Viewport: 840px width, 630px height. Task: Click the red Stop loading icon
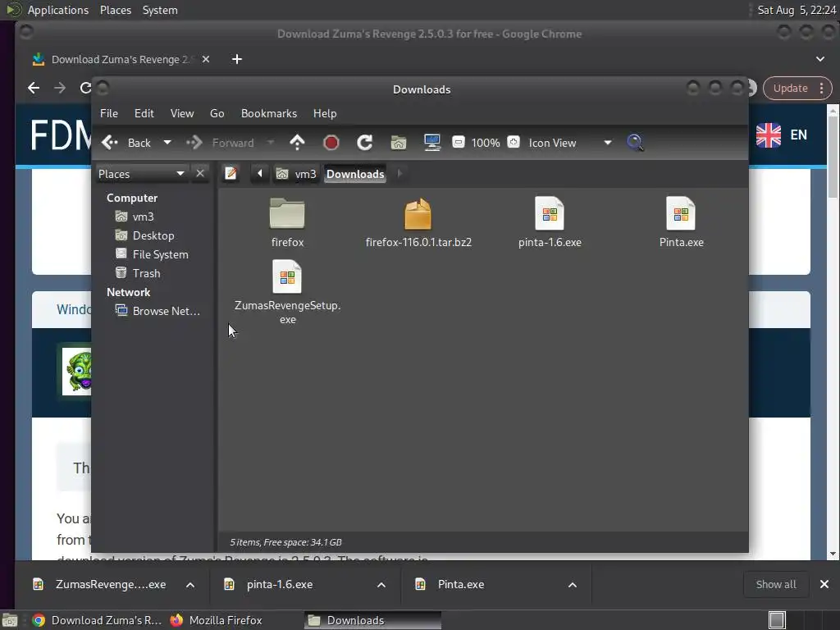[331, 143]
